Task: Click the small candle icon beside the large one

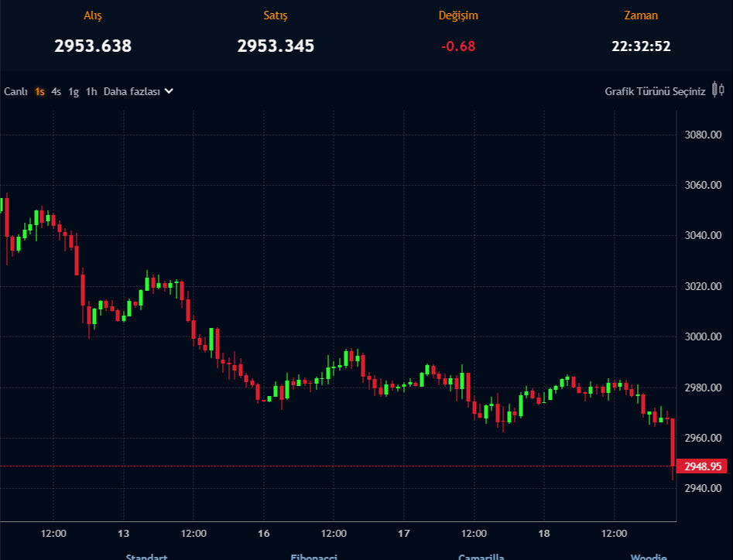Action: 723,90
